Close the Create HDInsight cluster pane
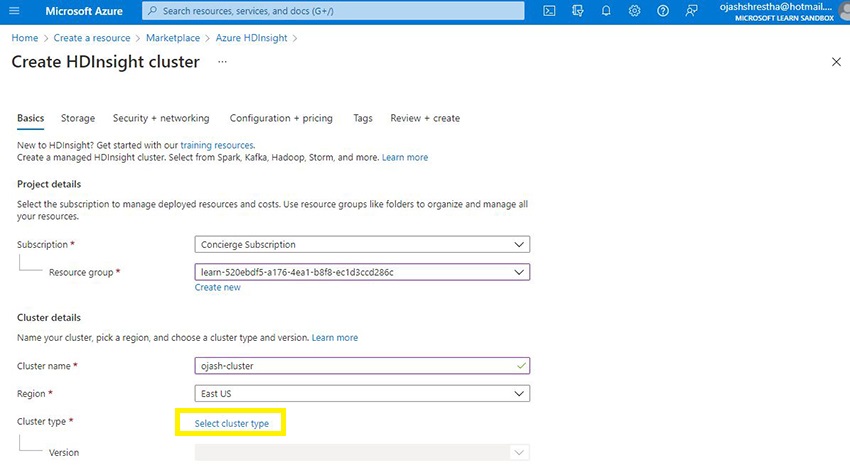This screenshot has width=850, height=475. (836, 62)
